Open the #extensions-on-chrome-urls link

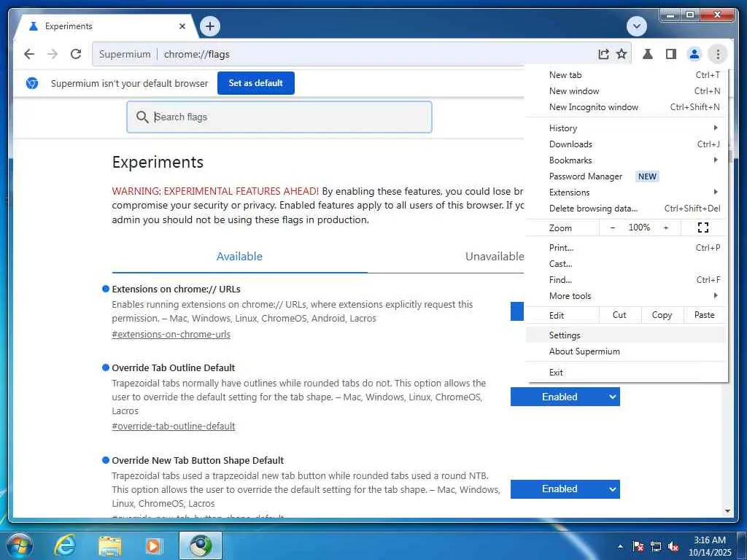pos(171,334)
